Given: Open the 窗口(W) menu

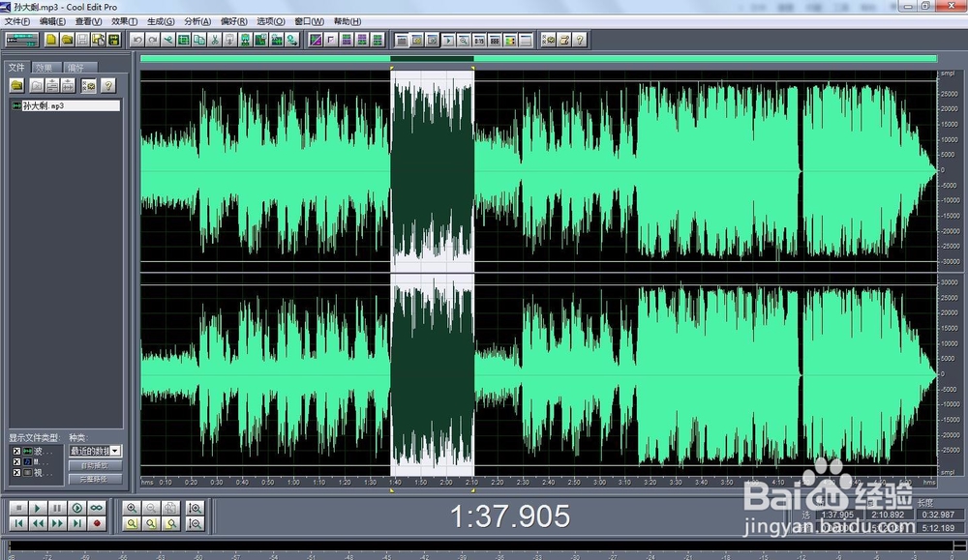Looking at the screenshot, I should coord(309,21).
